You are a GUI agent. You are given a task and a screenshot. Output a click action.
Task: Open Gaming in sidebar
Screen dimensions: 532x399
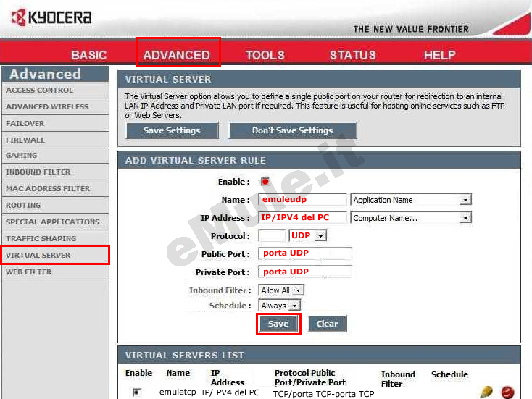tap(55, 155)
